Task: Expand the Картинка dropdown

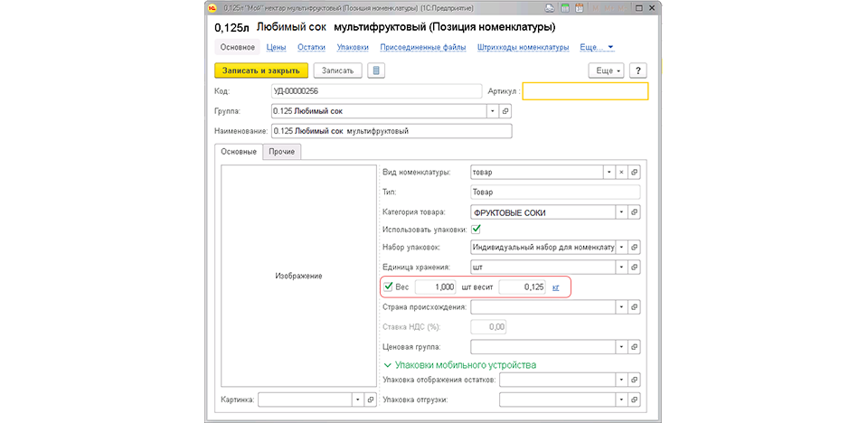Action: click(x=358, y=399)
